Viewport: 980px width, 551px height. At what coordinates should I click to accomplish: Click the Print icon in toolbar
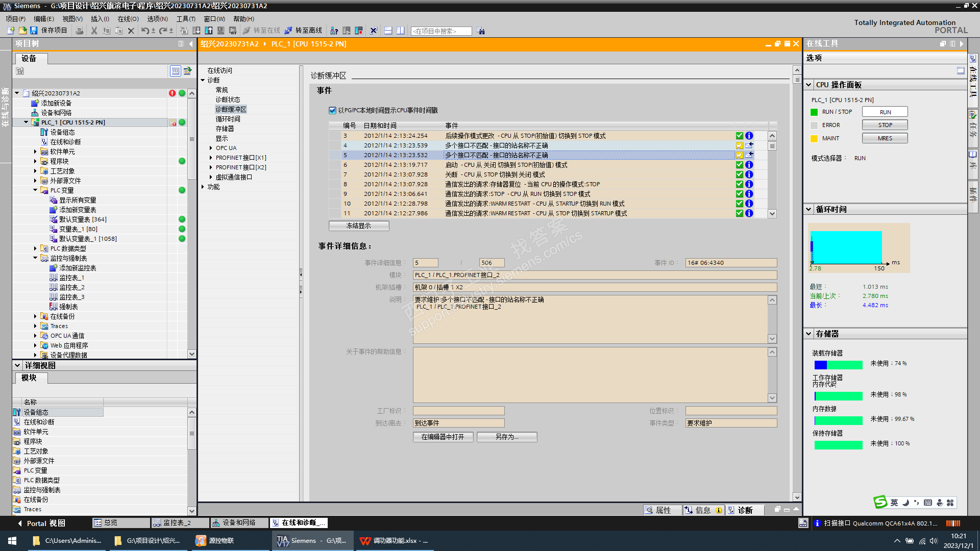[80, 31]
